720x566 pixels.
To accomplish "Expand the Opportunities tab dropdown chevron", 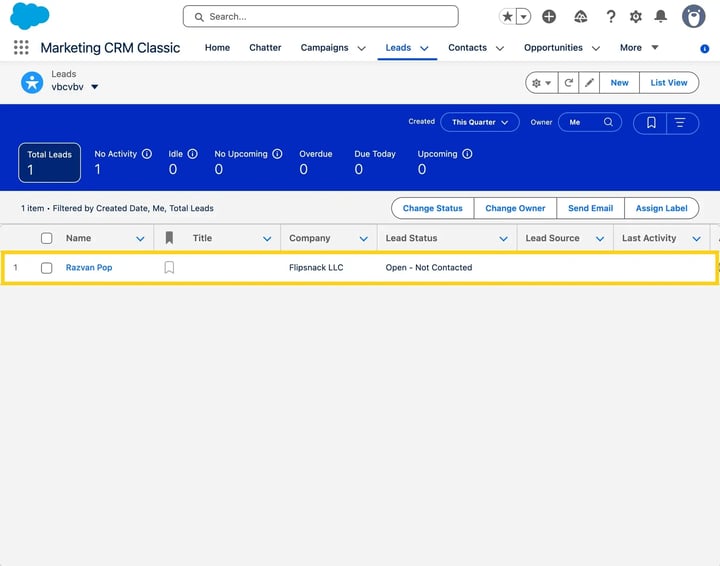I will [596, 48].
